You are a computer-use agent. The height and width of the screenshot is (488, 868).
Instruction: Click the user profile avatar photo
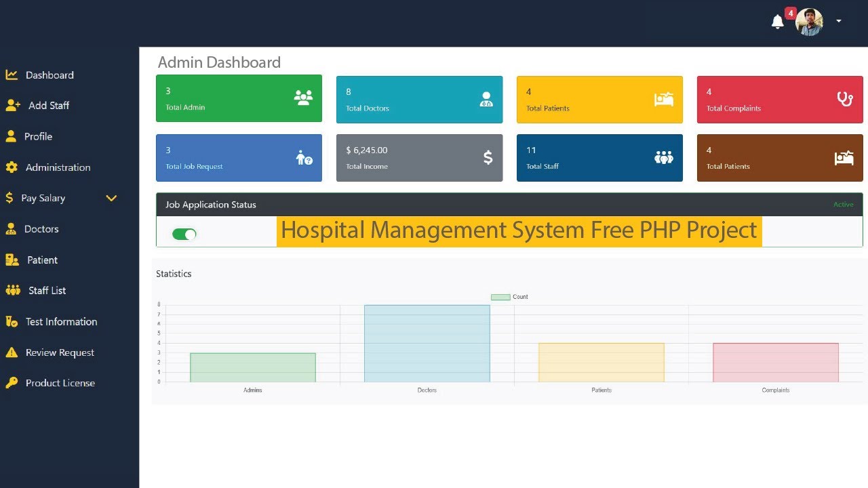coord(809,22)
